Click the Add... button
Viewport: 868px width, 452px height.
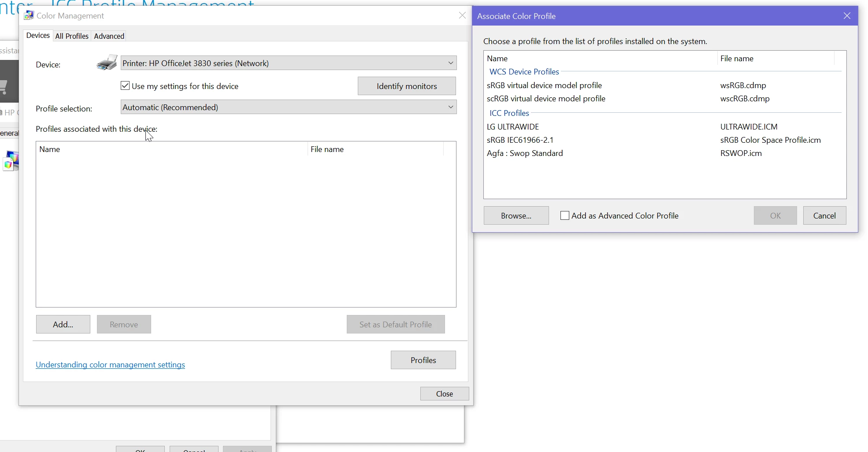point(63,324)
